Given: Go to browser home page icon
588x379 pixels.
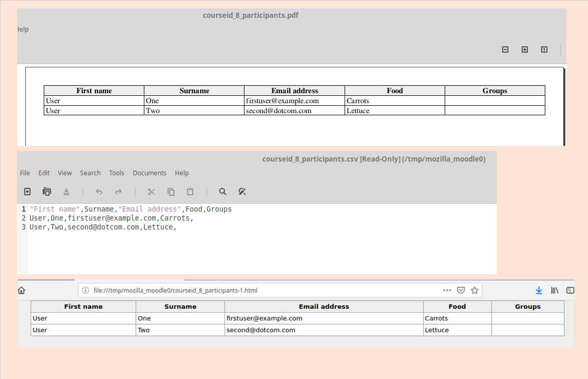Looking at the screenshot, I should tap(22, 290).
